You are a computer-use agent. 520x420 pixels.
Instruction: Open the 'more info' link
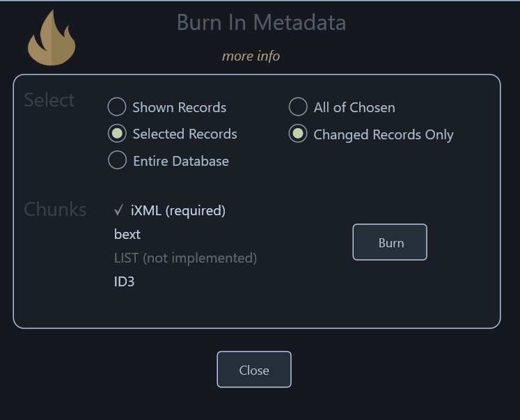tap(251, 56)
